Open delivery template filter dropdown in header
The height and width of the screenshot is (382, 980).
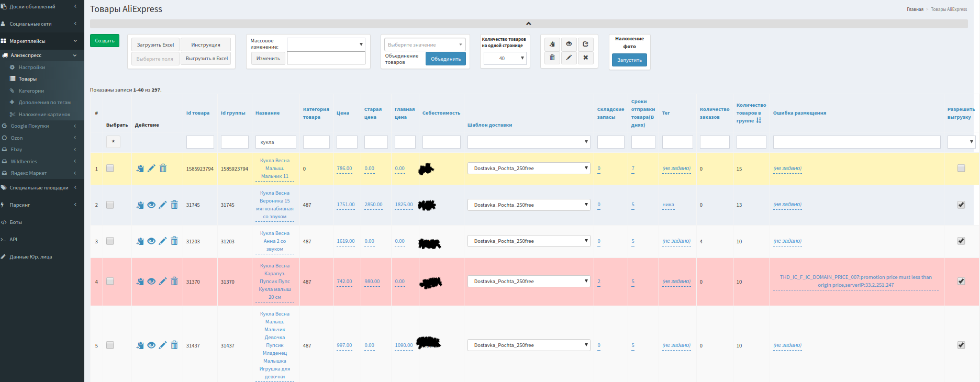[x=529, y=142]
